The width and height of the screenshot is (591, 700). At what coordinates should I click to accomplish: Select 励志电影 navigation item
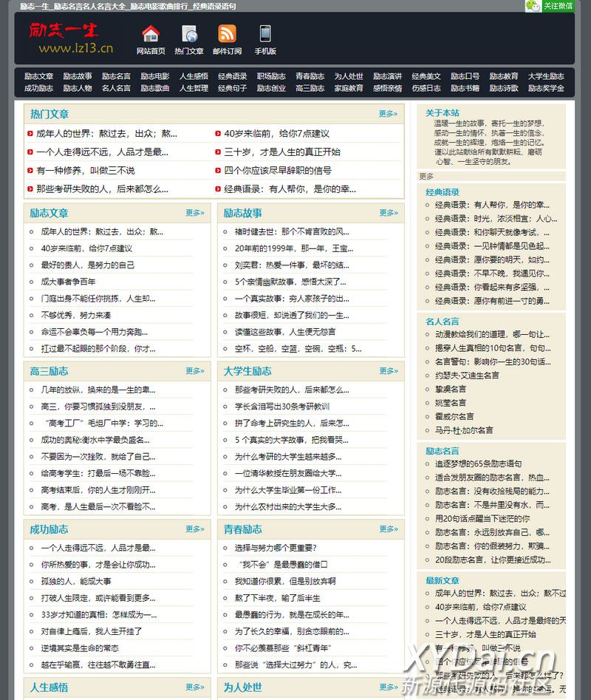pyautogui.click(x=155, y=76)
